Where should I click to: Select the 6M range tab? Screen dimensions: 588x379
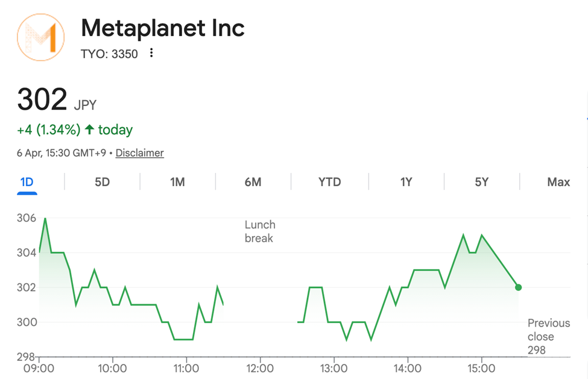253,181
